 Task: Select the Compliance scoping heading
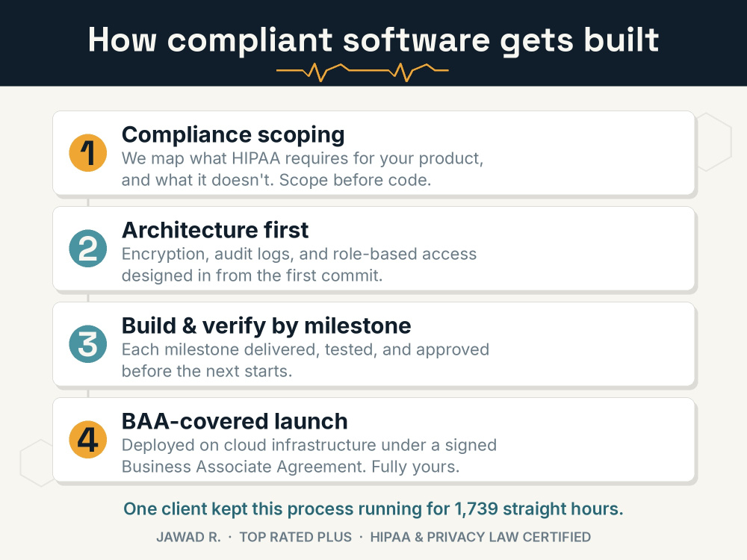tap(233, 134)
